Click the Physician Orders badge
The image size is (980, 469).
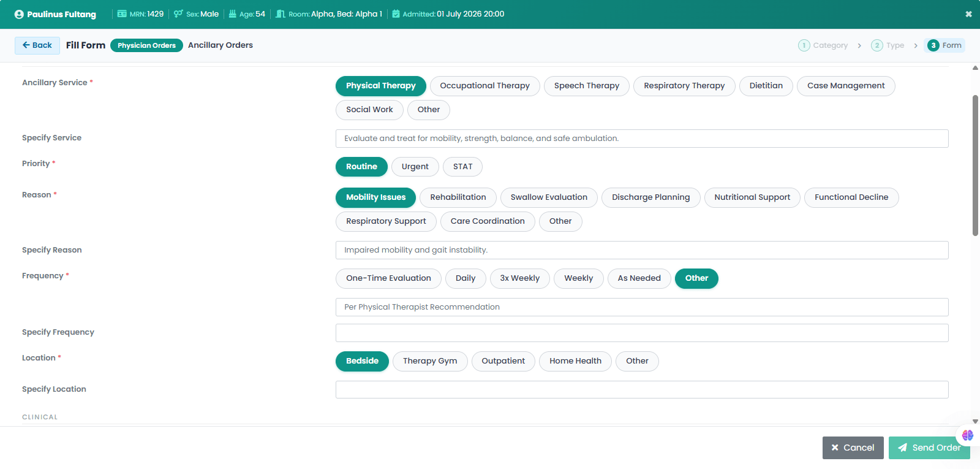tap(146, 45)
